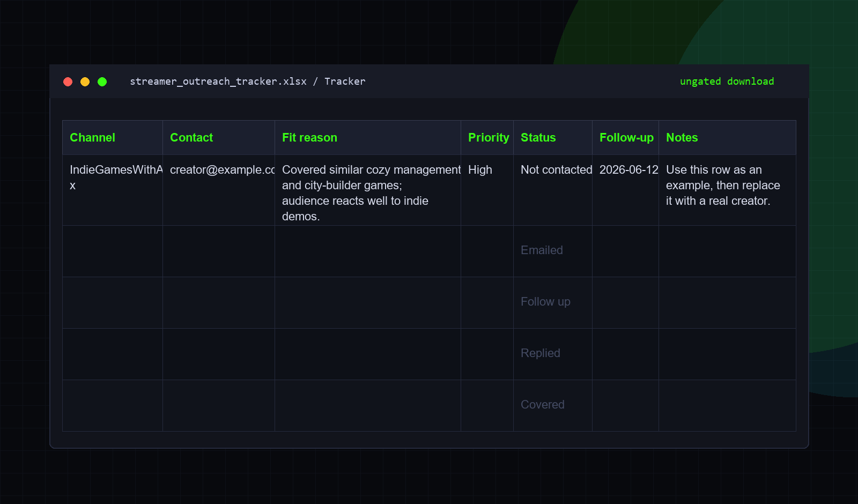Select the Not contacted status cell

tap(553, 190)
